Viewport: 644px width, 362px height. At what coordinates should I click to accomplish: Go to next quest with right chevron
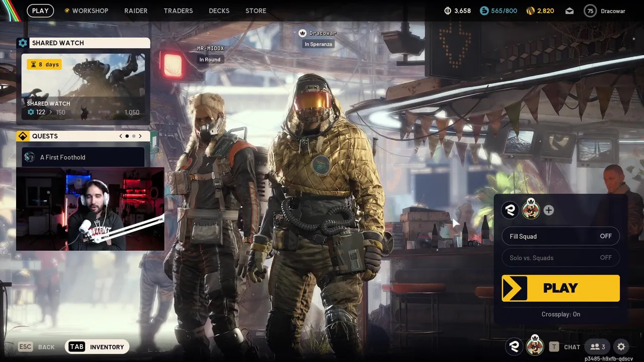tap(140, 136)
